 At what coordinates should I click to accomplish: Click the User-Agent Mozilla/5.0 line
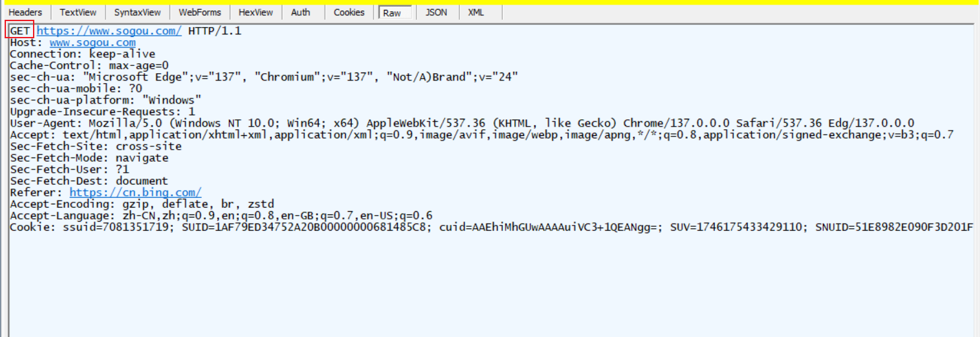462,123
